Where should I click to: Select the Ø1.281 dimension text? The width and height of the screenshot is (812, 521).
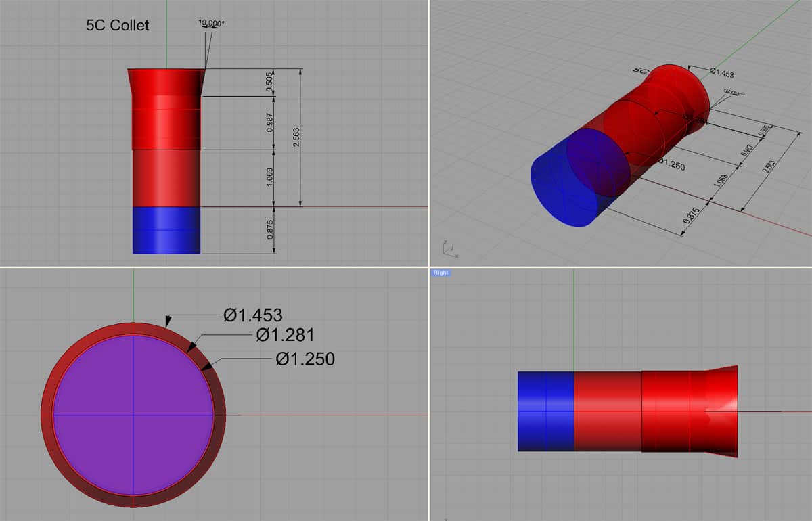coord(285,334)
